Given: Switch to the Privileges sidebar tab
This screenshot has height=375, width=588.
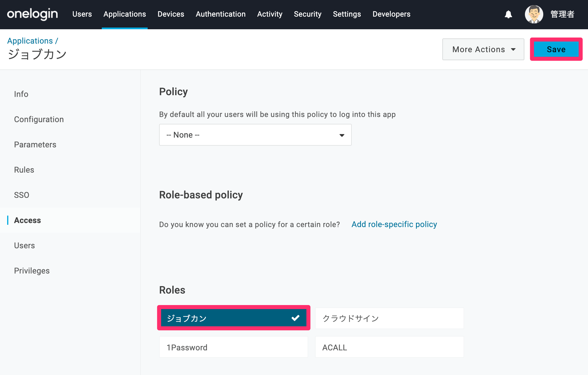Looking at the screenshot, I should [32, 271].
